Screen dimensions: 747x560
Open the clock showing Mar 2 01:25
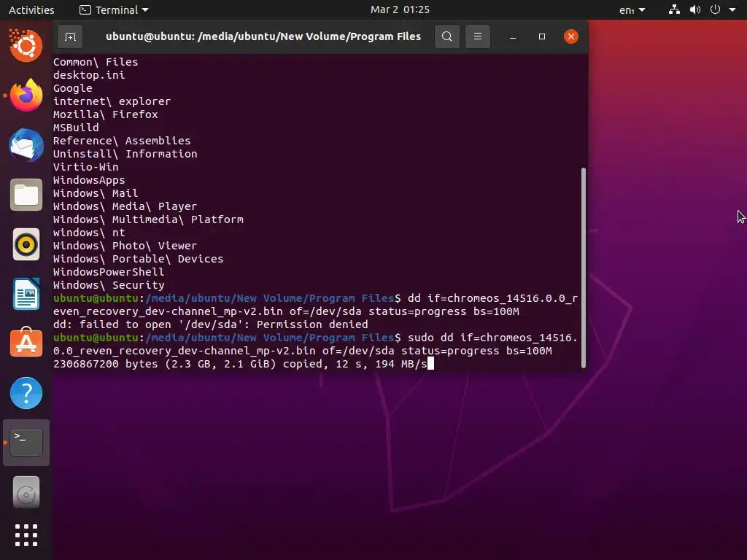400,9
